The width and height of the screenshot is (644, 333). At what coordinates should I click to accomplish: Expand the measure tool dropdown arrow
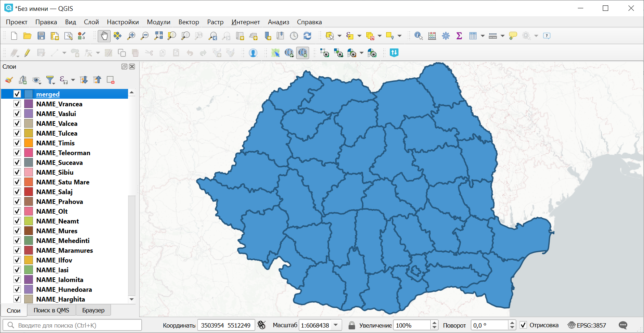coord(502,36)
